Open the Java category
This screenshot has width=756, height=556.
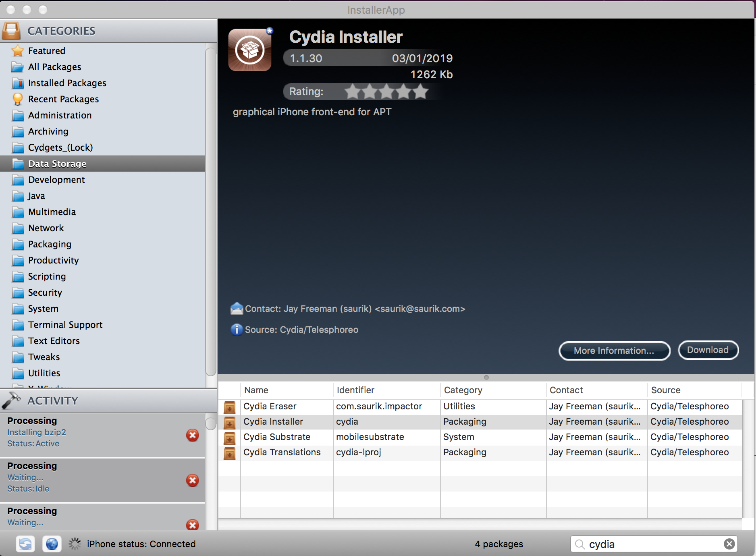pos(102,196)
